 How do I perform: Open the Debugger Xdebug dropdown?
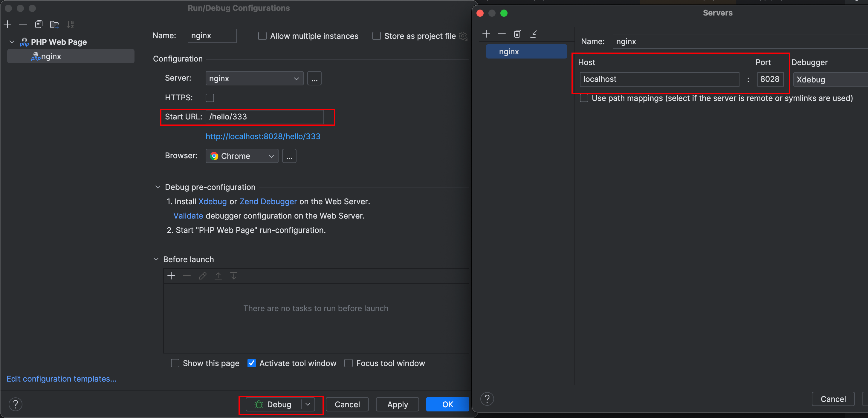coord(830,79)
